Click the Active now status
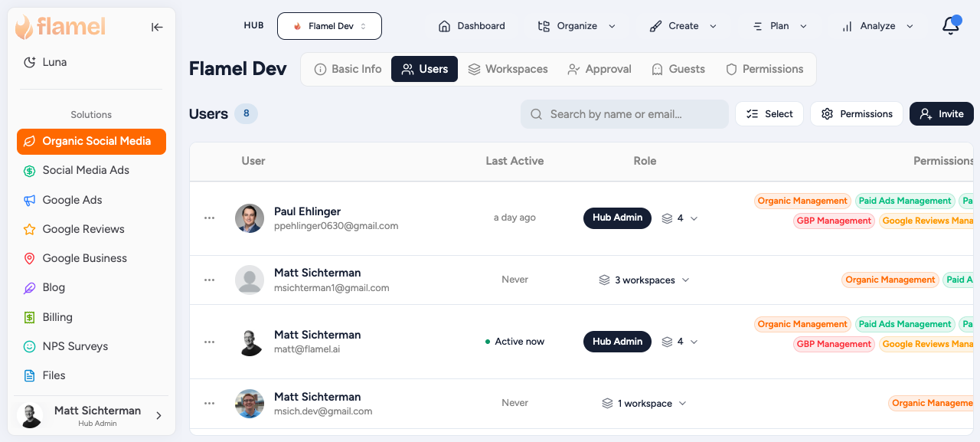 click(514, 342)
